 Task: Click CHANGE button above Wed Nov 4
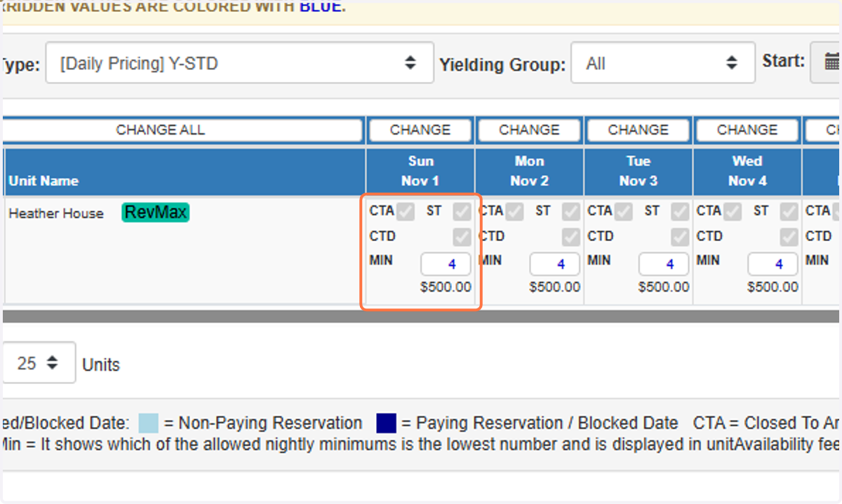747,130
